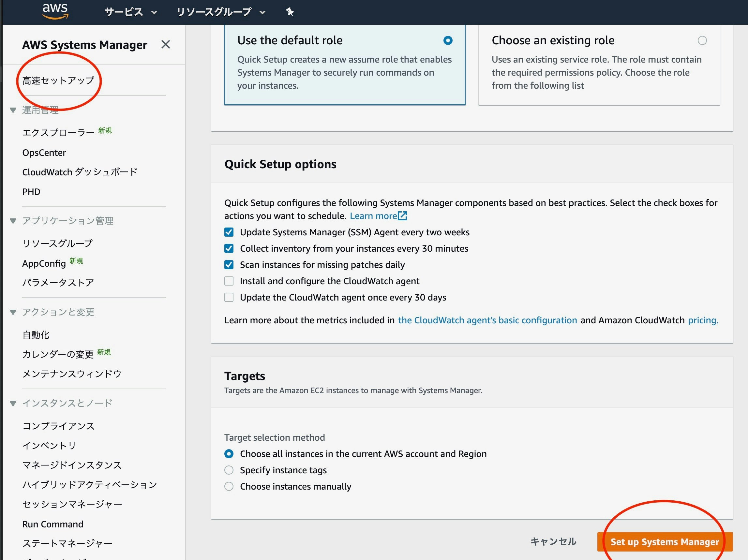Viewport: 748px width, 560px height.
Task: Click the キャンセル button
Action: (554, 541)
